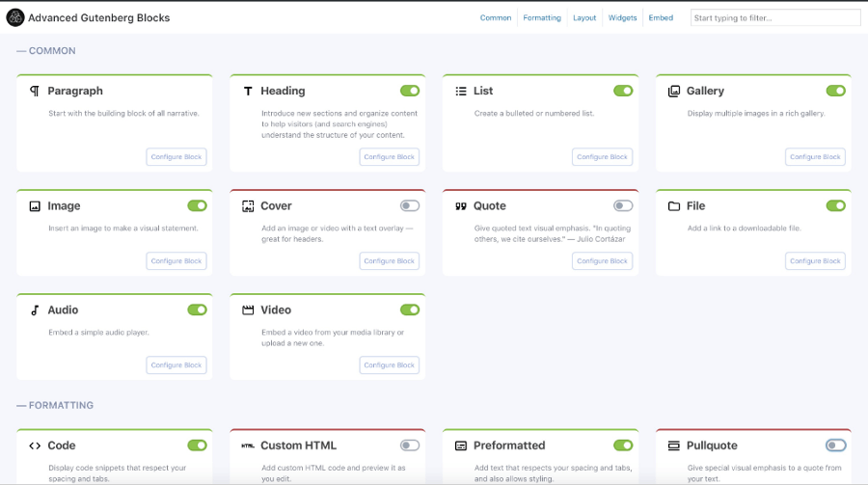Configure the List block
868x485 pixels.
[602, 157]
